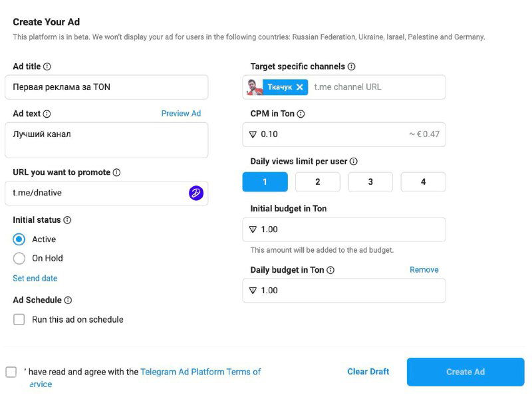
Task: Click the Create Ad button
Action: [465, 372]
